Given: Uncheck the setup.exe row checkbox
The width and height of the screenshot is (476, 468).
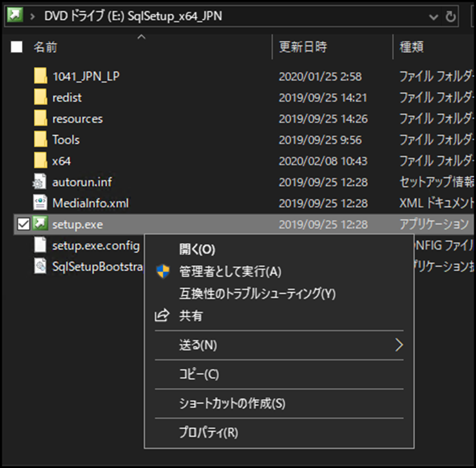Looking at the screenshot, I should coord(23,225).
